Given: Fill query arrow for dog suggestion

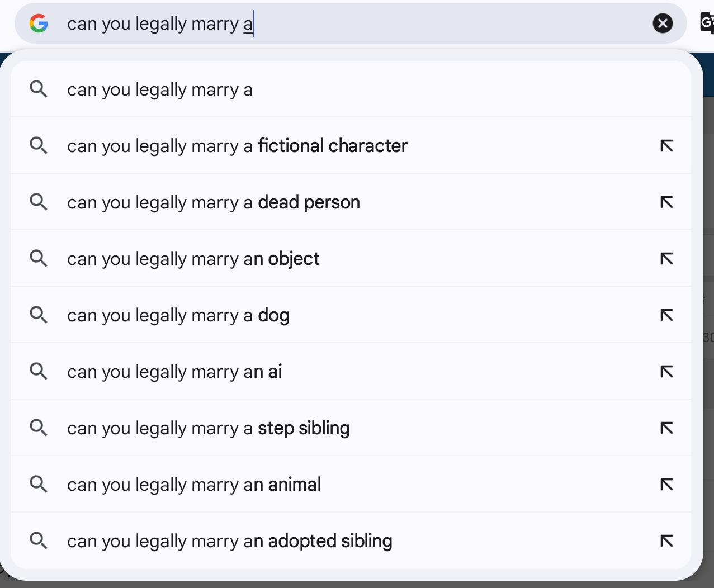Looking at the screenshot, I should pyautogui.click(x=666, y=315).
